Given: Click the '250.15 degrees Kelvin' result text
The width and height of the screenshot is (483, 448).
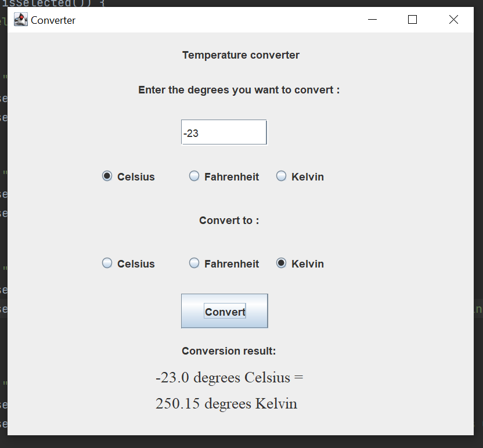Looking at the screenshot, I should pyautogui.click(x=226, y=403).
